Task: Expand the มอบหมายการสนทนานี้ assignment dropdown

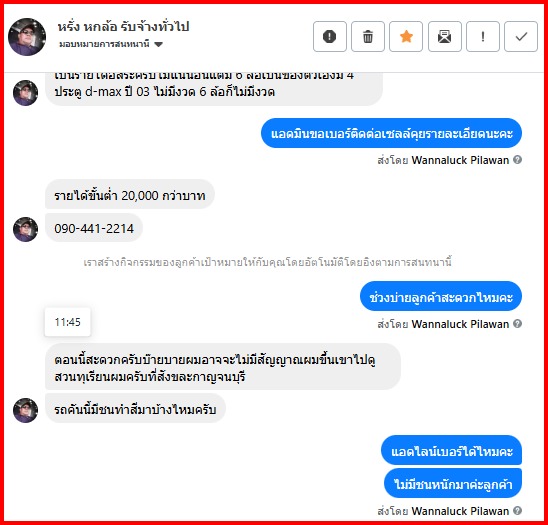Action: click(111, 44)
